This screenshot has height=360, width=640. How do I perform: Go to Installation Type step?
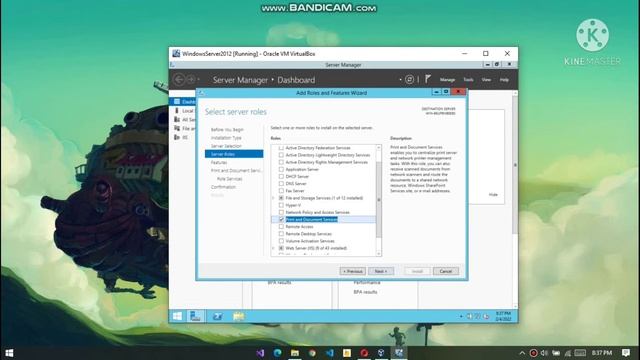click(226, 138)
